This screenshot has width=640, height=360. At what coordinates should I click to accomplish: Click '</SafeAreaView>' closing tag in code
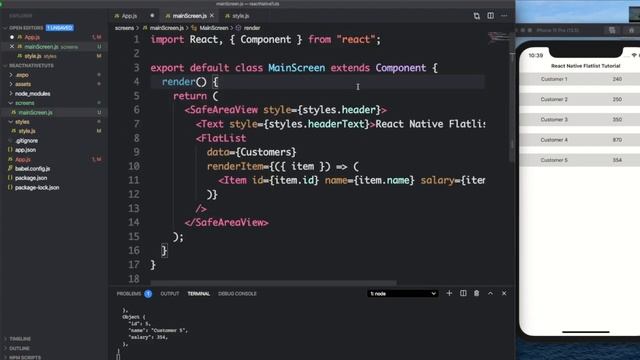(x=227, y=222)
